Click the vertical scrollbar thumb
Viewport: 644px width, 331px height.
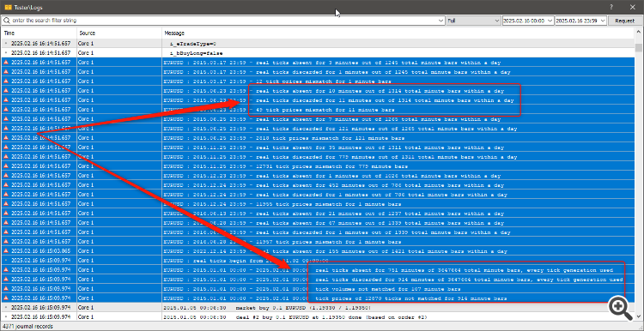point(638,47)
